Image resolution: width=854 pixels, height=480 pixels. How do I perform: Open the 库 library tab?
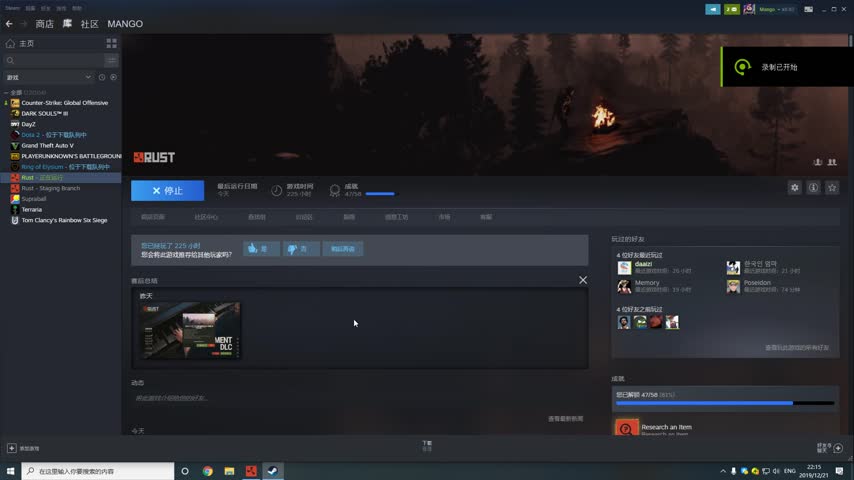point(67,23)
